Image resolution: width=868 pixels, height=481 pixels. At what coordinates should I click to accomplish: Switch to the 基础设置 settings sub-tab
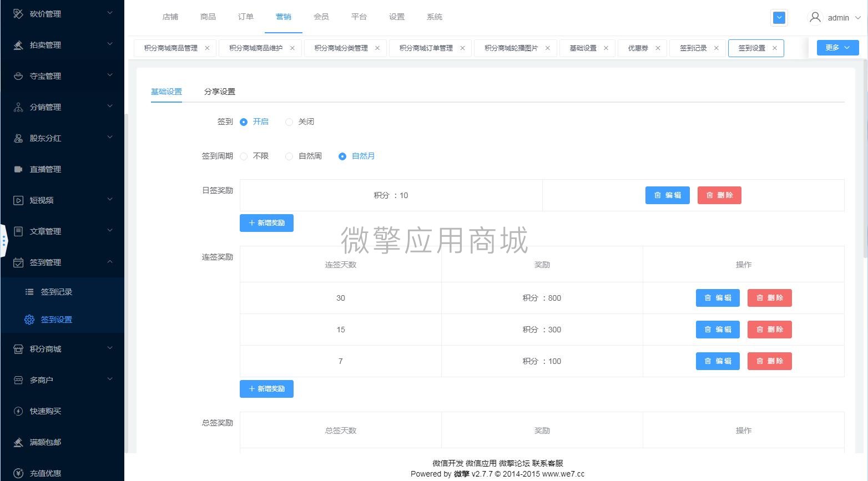pos(166,92)
